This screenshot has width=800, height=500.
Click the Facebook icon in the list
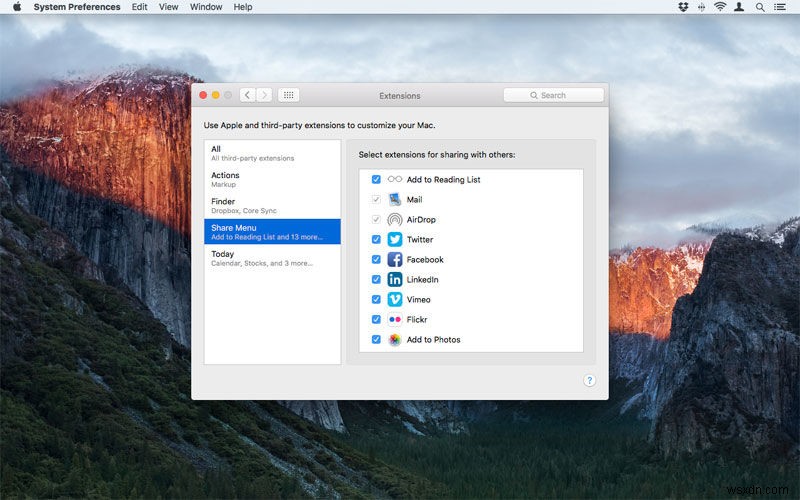[395, 260]
